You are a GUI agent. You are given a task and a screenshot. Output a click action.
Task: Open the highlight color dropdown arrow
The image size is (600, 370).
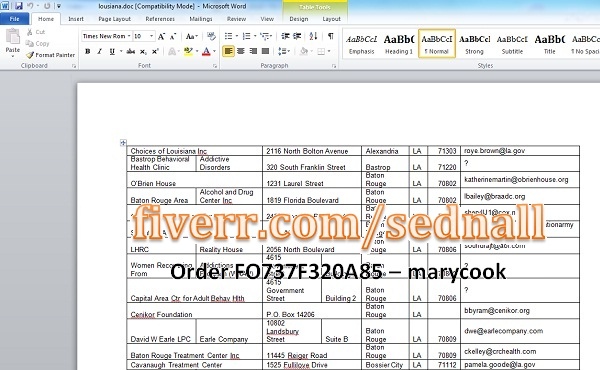point(197,51)
